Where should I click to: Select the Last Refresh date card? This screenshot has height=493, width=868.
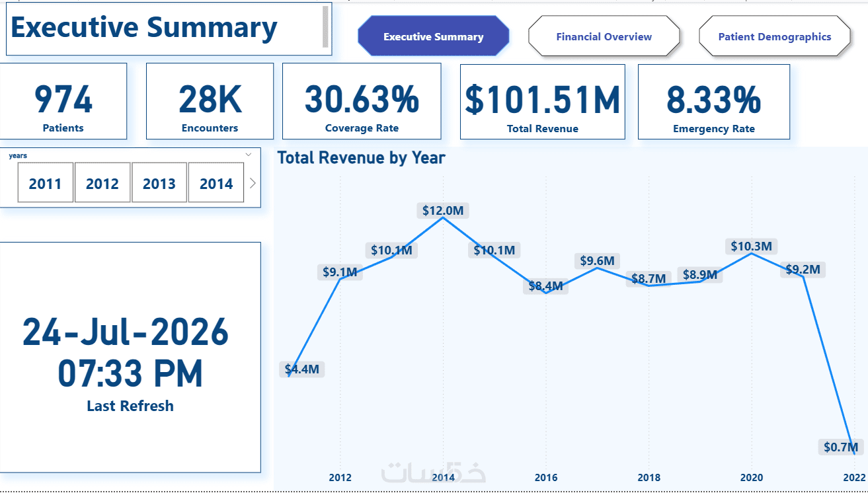[x=130, y=357]
